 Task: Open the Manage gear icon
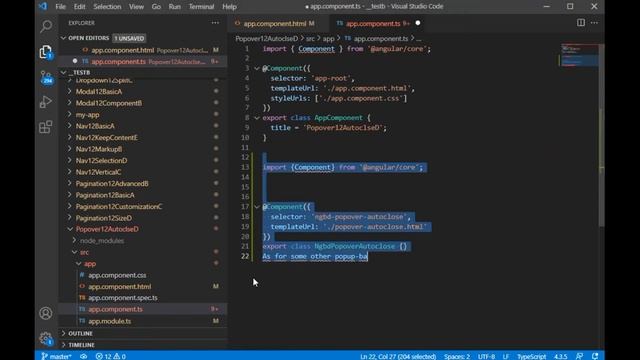[46, 338]
